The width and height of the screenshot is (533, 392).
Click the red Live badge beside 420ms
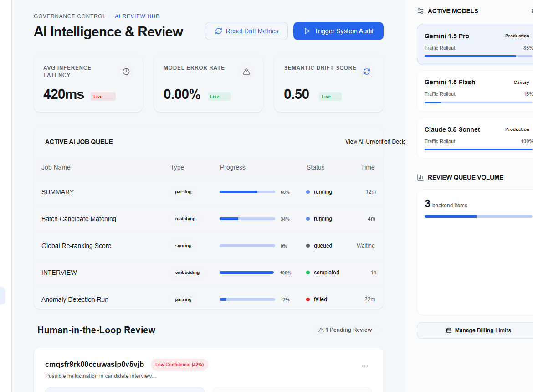click(103, 97)
